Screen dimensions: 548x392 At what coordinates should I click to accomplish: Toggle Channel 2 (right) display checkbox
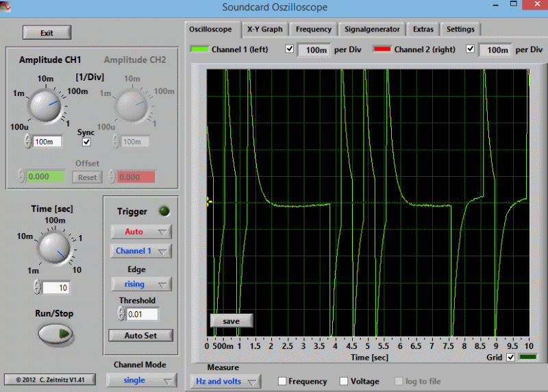[x=470, y=49]
